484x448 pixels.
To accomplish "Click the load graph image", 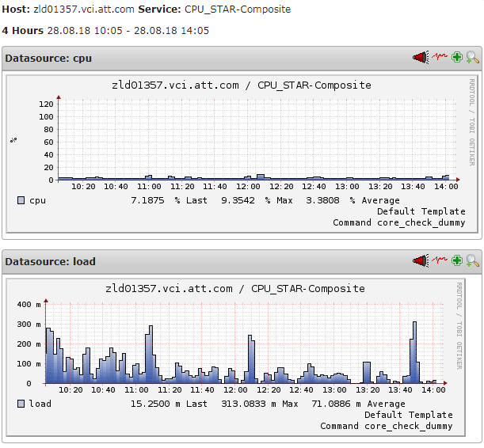I will 235,358.
